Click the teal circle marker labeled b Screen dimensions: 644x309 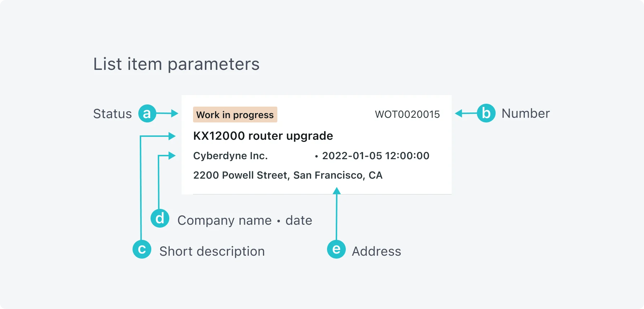[486, 113]
